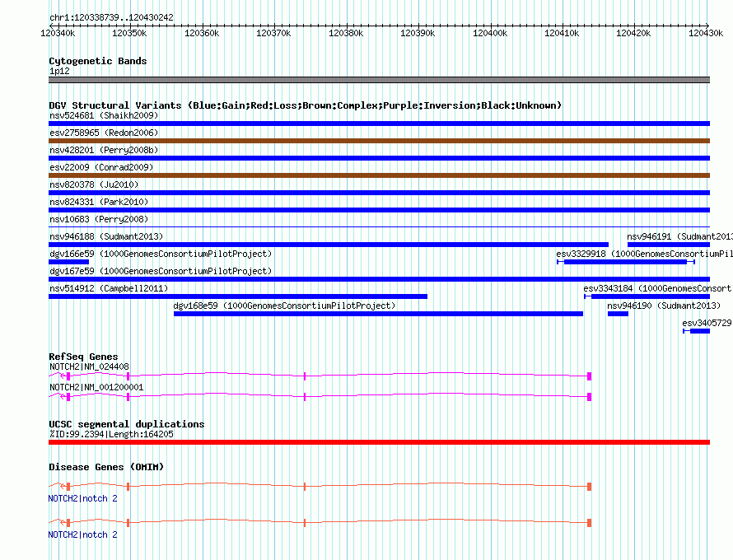Image resolution: width=733 pixels, height=560 pixels.
Task: Click the 120430k ruler tick label
Action: click(x=706, y=33)
